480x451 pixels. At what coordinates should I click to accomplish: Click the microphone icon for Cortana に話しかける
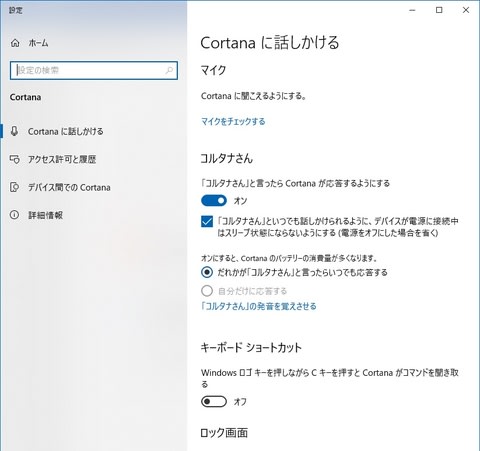[14, 131]
